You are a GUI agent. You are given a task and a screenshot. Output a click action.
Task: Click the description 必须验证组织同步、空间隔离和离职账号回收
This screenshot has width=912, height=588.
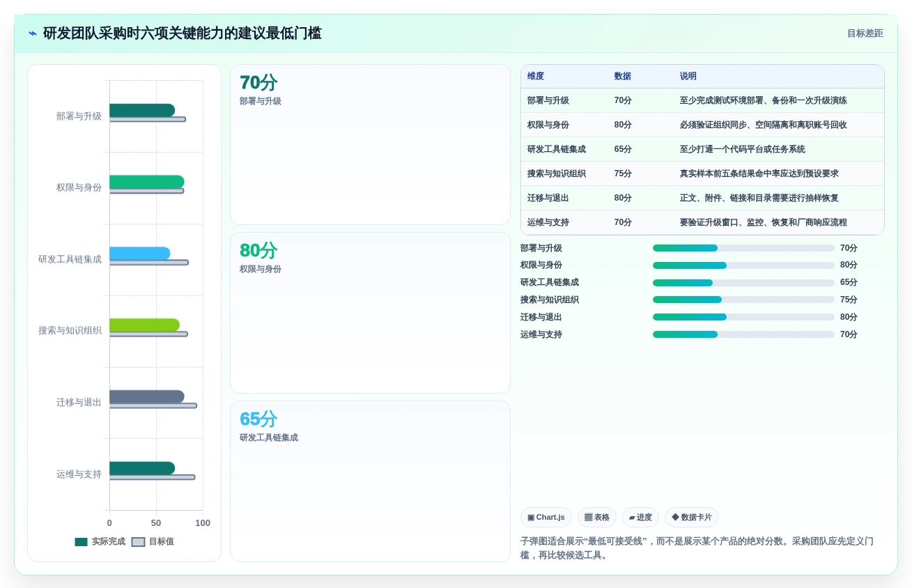pyautogui.click(x=764, y=125)
